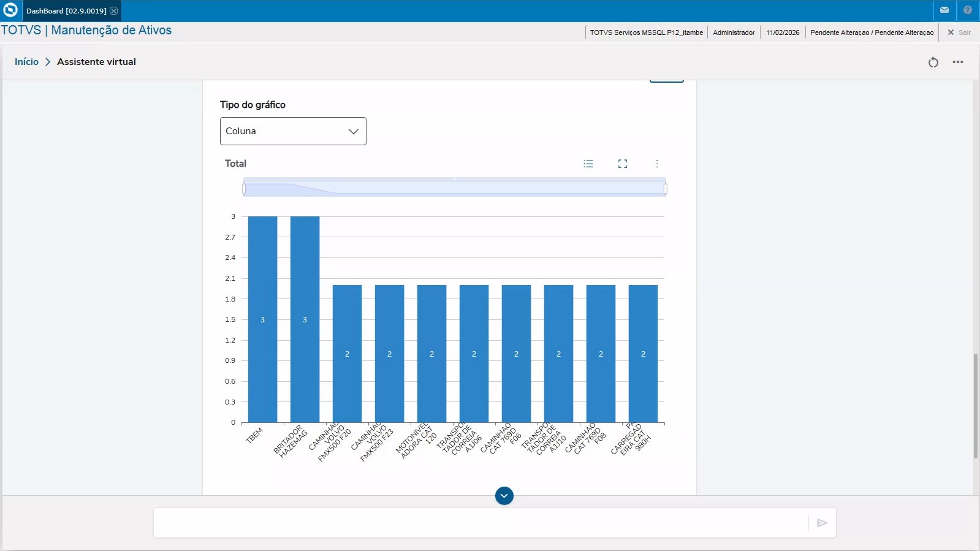Expand chart to fullscreen
This screenshot has height=551, width=980.
click(623, 164)
